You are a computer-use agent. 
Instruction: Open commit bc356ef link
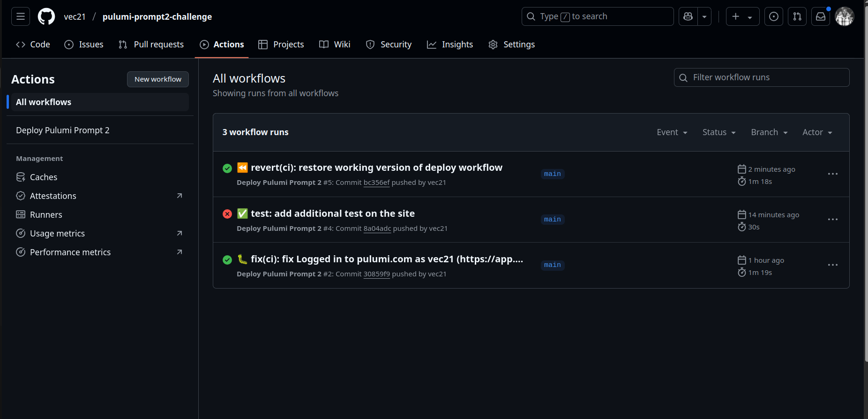point(376,183)
